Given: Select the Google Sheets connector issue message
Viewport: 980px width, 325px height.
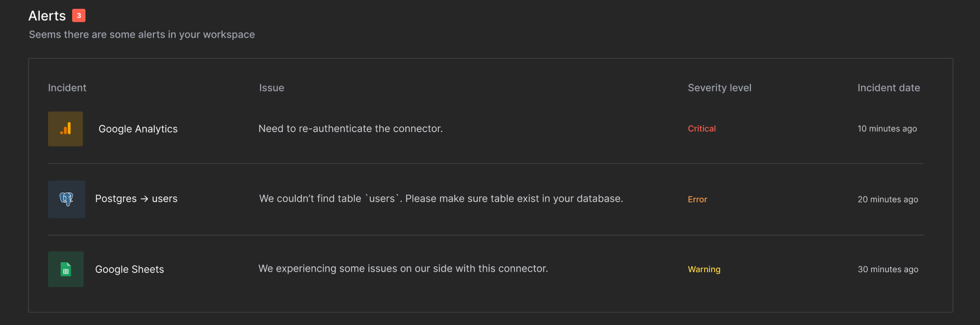Looking at the screenshot, I should click(403, 269).
